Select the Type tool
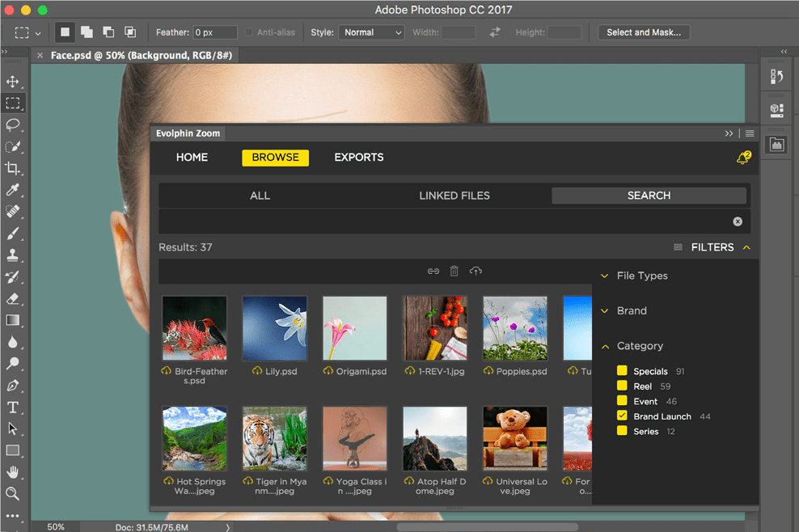This screenshot has height=532, width=799. (13, 407)
